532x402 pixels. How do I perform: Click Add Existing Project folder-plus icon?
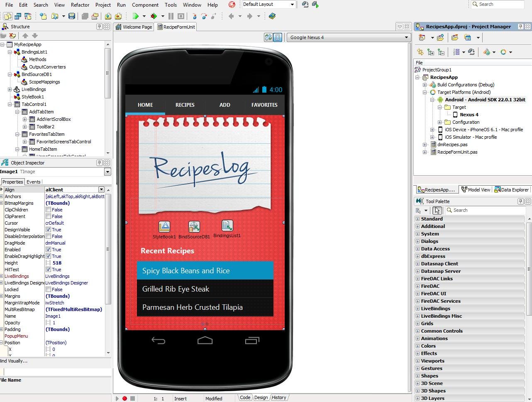click(x=440, y=37)
